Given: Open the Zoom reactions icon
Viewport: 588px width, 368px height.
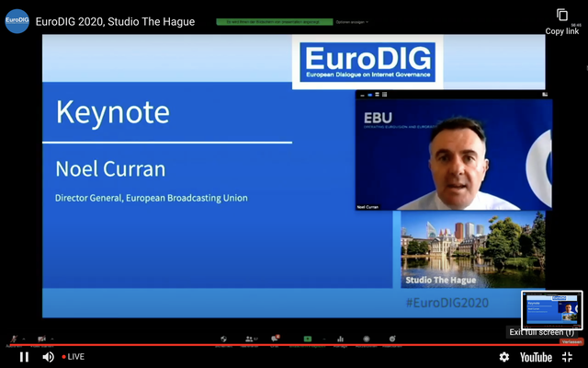Looking at the screenshot, I should pyautogui.click(x=392, y=339).
